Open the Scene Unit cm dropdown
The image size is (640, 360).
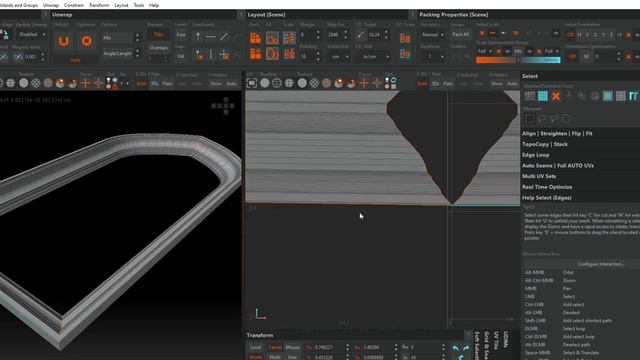tap(338, 57)
